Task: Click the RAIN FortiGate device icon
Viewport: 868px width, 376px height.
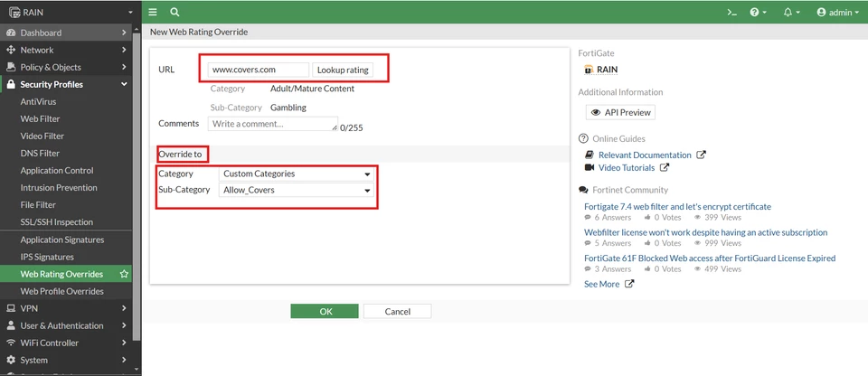Action: (589, 70)
